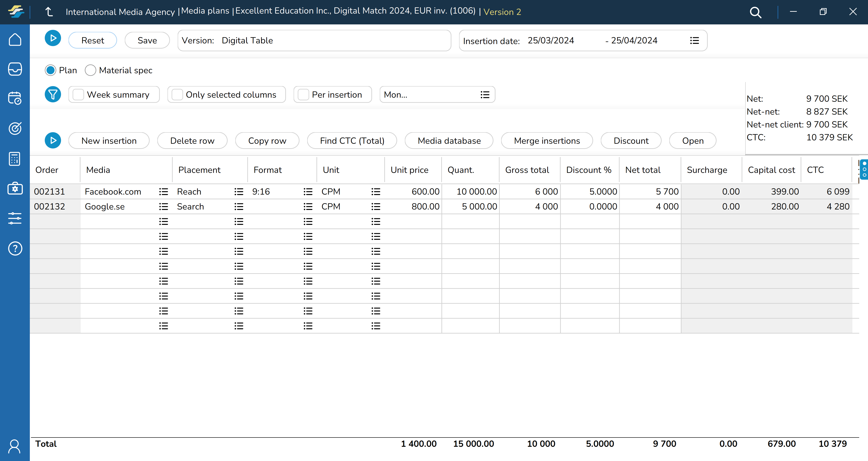Enable the Week summary checkbox

pyautogui.click(x=78, y=95)
